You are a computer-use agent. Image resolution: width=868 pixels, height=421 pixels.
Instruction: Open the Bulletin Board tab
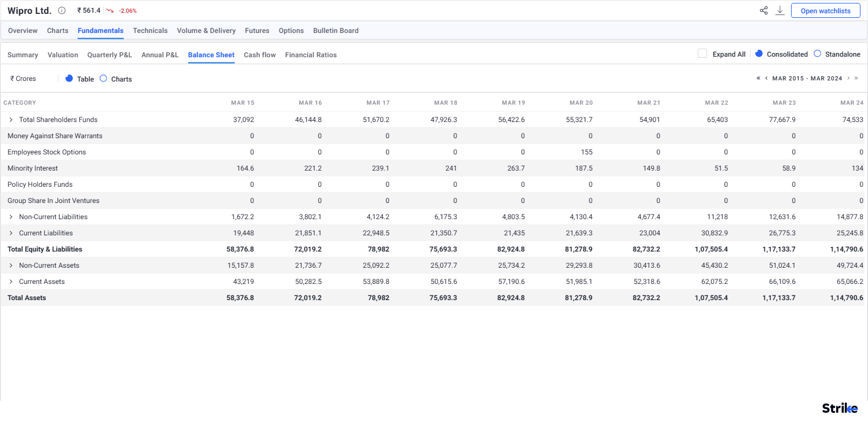tap(336, 31)
